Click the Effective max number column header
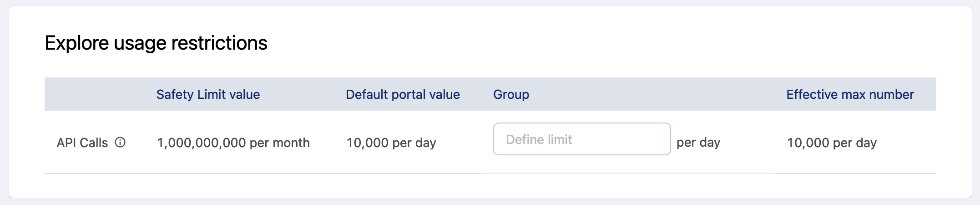Viewport: 980px width, 205px height. (850, 94)
